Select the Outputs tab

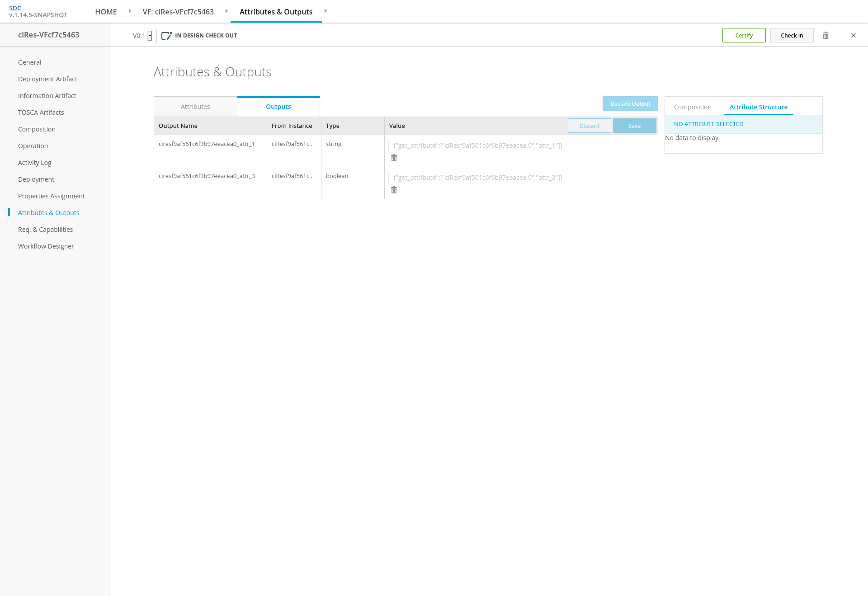click(x=278, y=107)
